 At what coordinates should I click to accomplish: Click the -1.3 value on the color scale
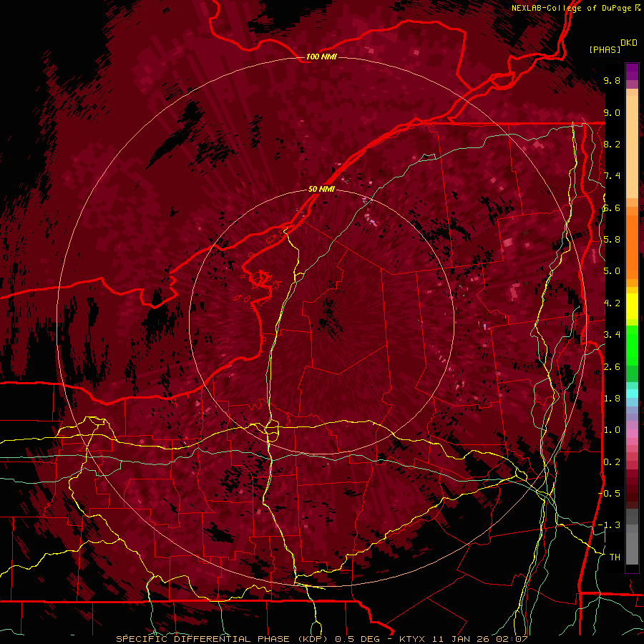609,525
